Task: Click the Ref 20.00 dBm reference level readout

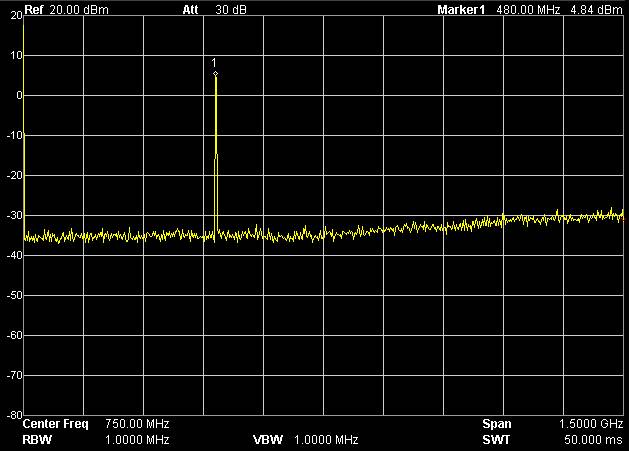Action: 66,10
